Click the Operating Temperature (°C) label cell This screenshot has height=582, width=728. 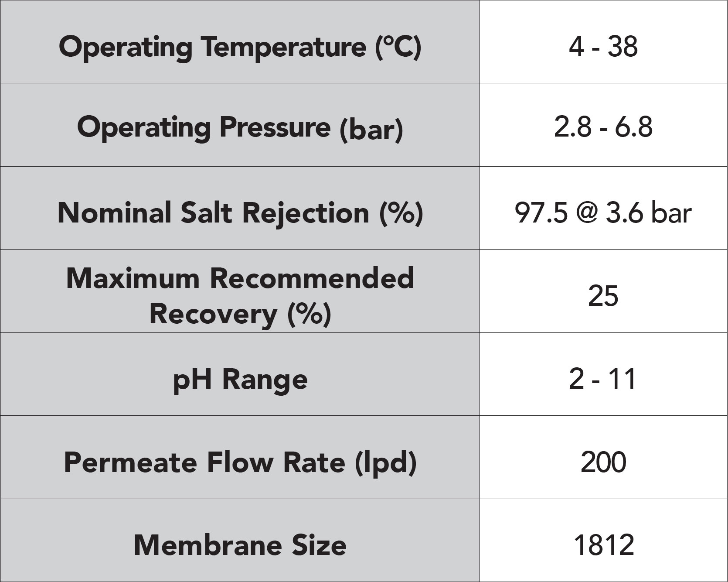(x=240, y=41)
